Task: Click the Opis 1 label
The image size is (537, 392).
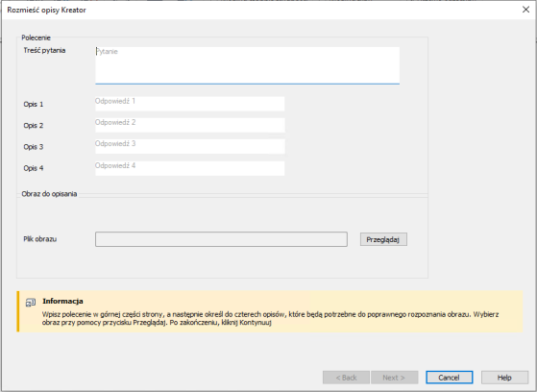Action: [34, 104]
